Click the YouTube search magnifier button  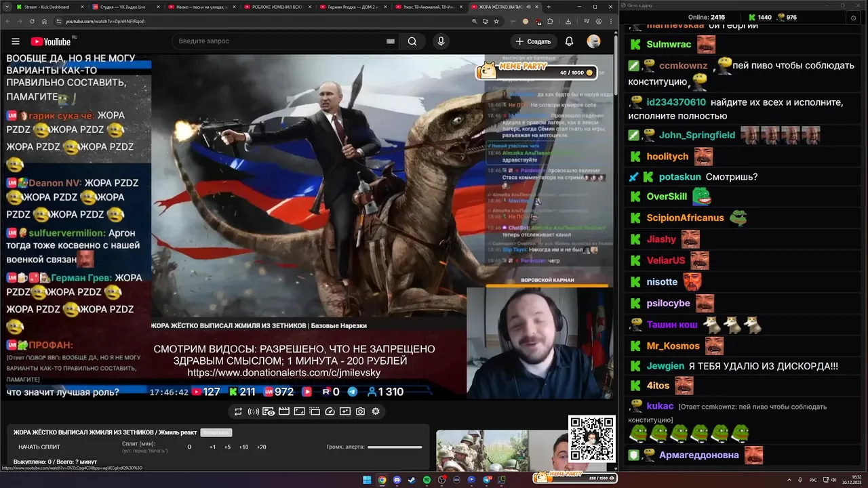click(x=412, y=41)
